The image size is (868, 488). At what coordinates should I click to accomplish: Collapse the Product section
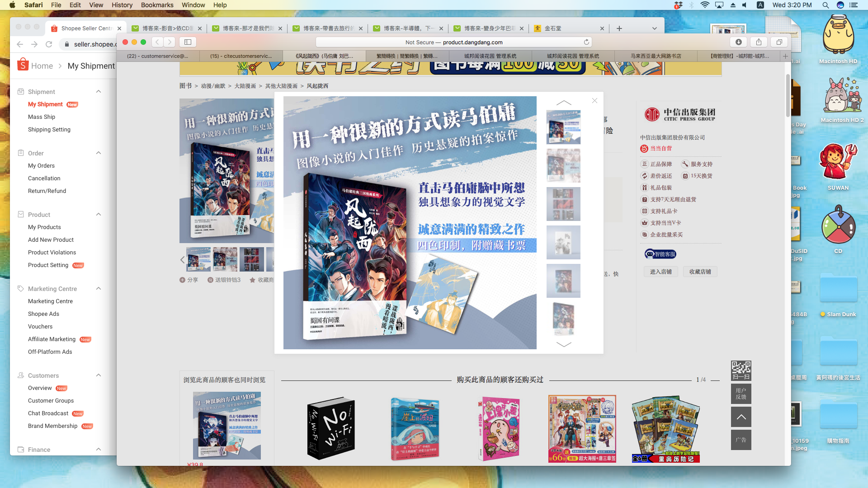[x=98, y=214]
